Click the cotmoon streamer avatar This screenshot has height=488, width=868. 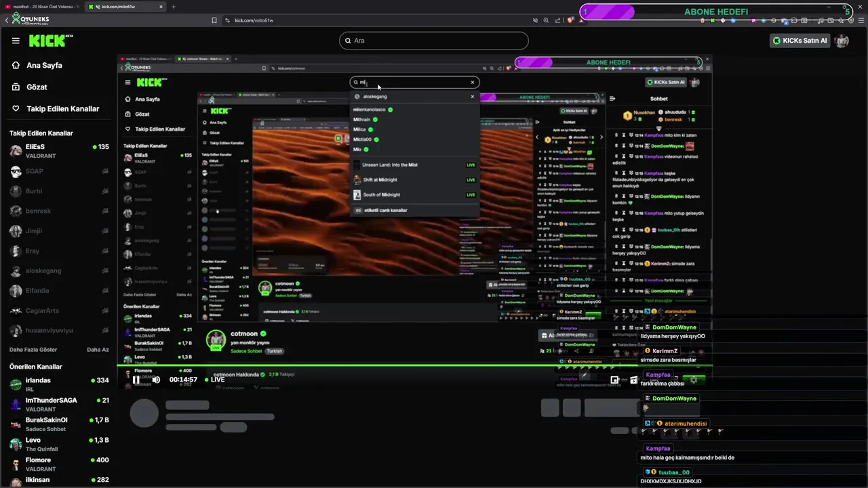(216, 339)
